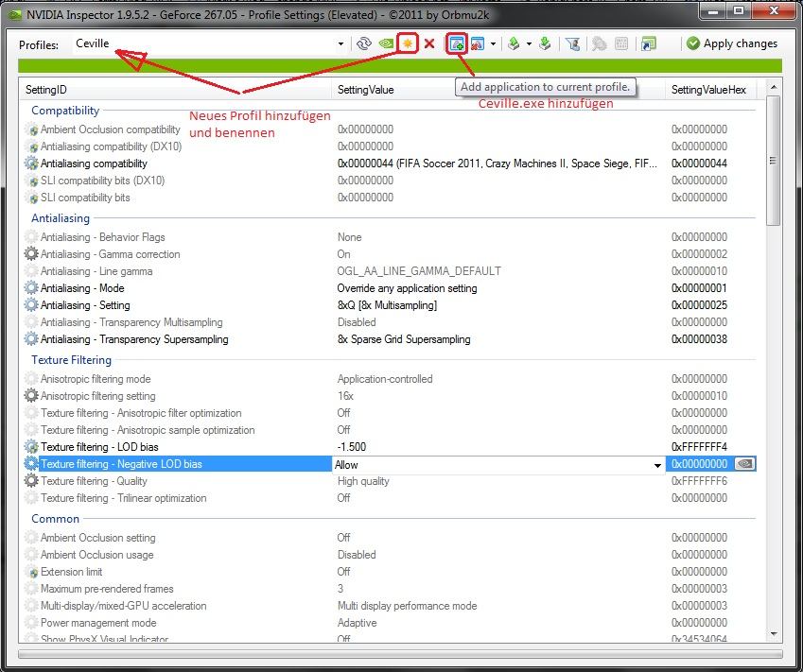Click Apply changes button
The width and height of the screenshot is (803, 672).
tap(732, 44)
